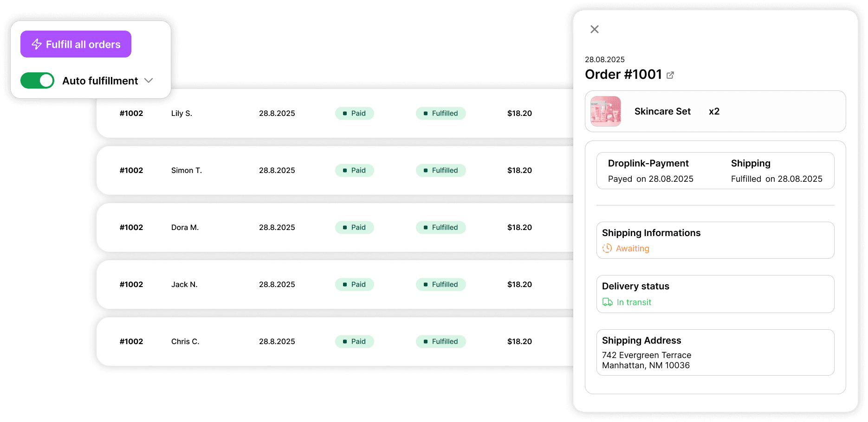
Task: Open the Droplink-Payment details section
Action: point(648,171)
